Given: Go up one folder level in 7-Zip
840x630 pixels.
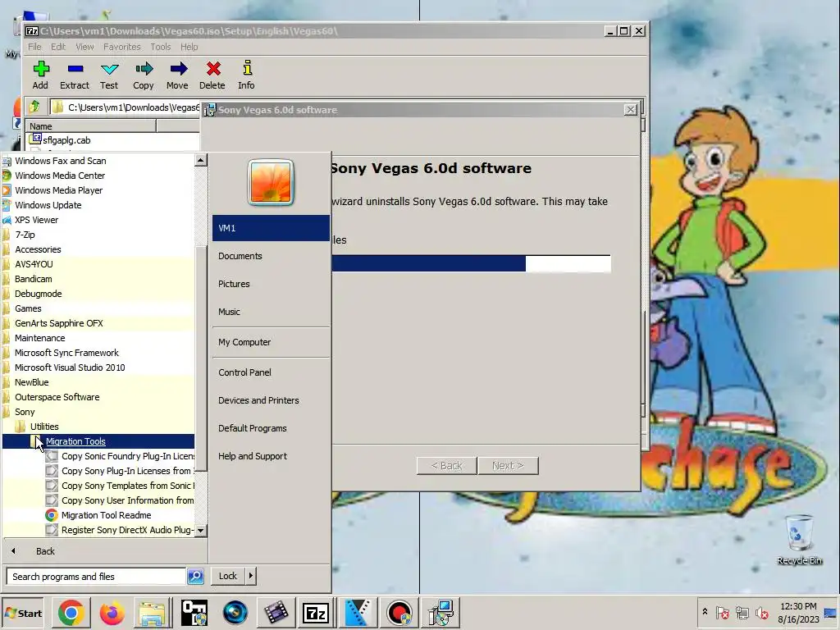Looking at the screenshot, I should tap(34, 107).
